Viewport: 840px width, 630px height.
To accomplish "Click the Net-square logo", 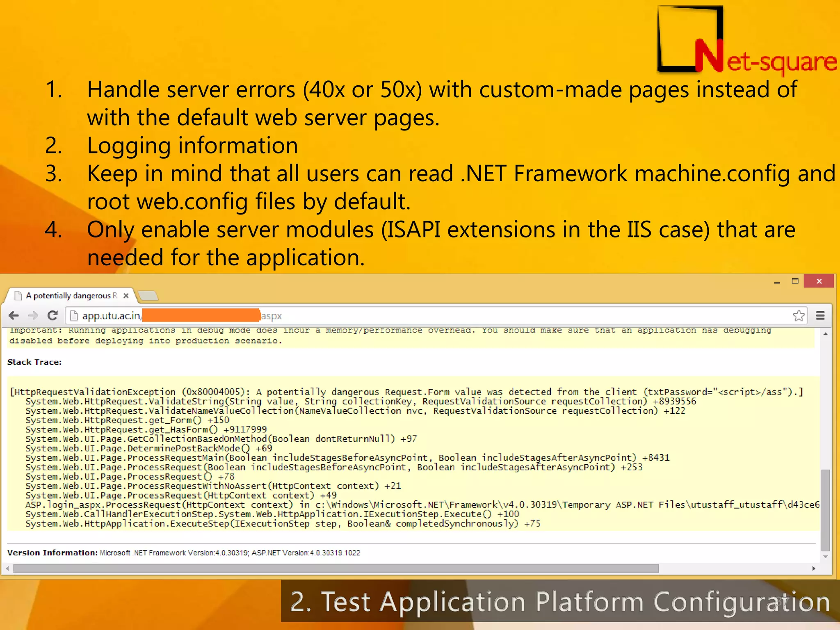I will coord(746,40).
